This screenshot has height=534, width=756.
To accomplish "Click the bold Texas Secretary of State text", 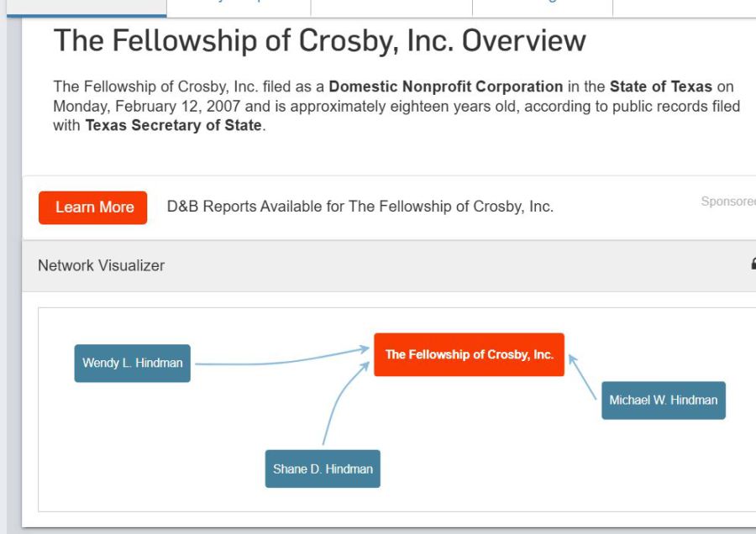I will pos(173,126).
